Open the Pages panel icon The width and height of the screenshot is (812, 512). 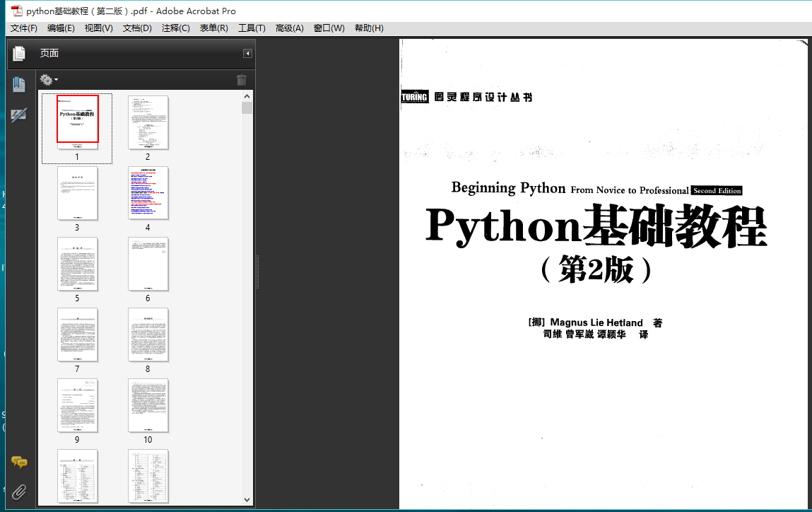tap(19, 53)
